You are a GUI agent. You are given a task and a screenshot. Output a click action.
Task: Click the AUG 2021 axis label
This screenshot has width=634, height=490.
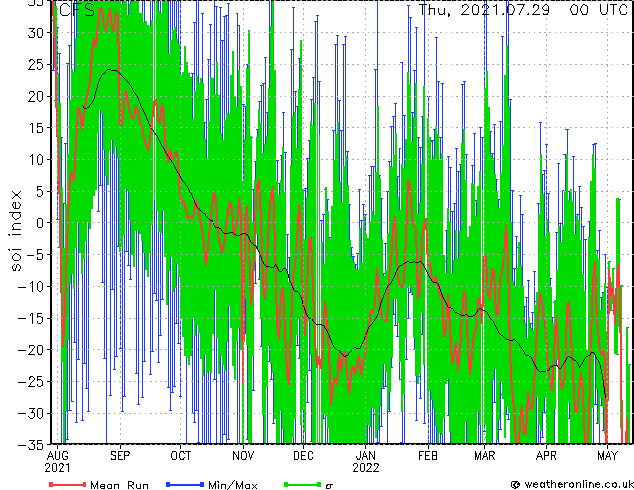pyautogui.click(x=57, y=462)
